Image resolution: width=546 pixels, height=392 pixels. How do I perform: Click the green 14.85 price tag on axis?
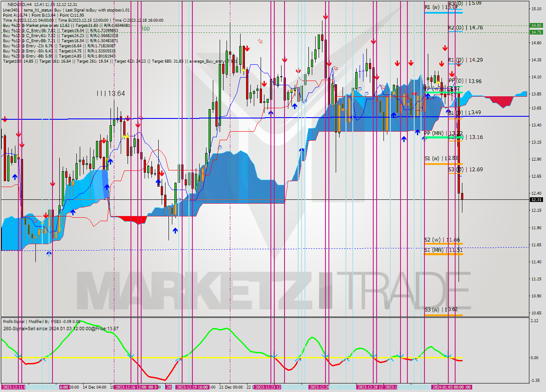tap(536, 25)
